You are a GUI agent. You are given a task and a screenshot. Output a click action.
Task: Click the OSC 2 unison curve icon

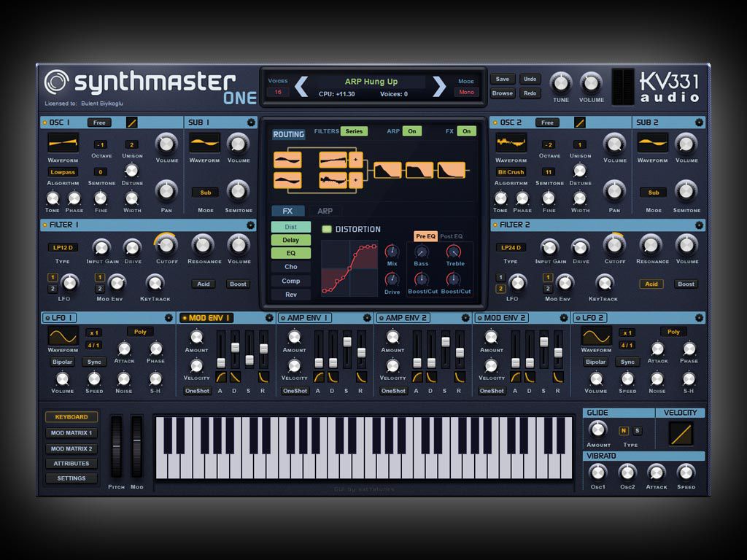[580, 122]
